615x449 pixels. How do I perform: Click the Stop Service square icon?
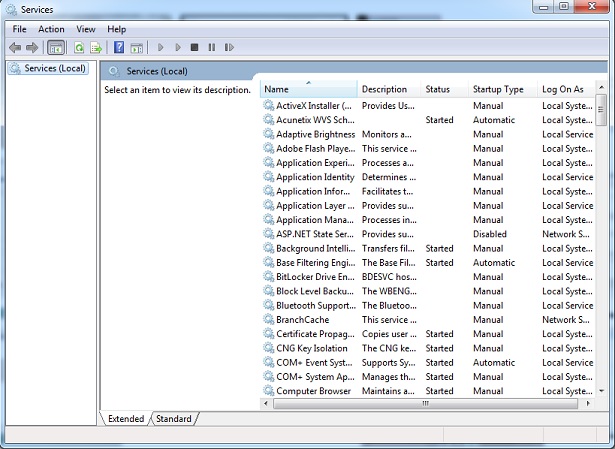[194, 47]
